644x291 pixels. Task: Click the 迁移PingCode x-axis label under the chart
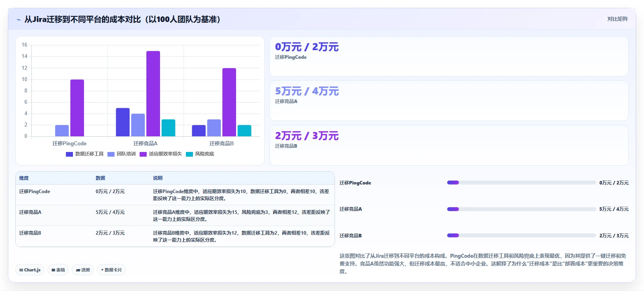(x=69, y=144)
